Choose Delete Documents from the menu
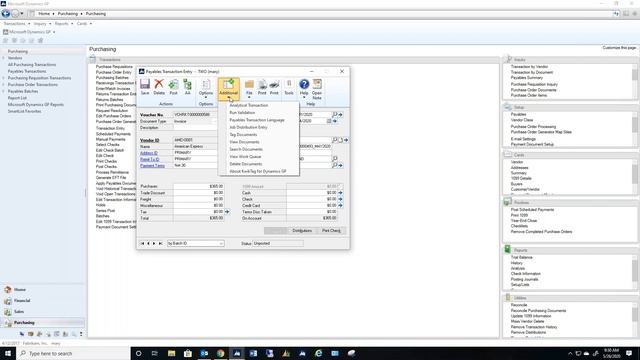 pos(245,164)
